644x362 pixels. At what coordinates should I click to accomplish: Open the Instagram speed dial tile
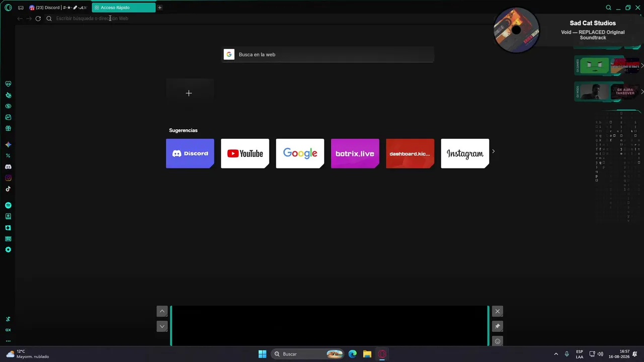465,153
